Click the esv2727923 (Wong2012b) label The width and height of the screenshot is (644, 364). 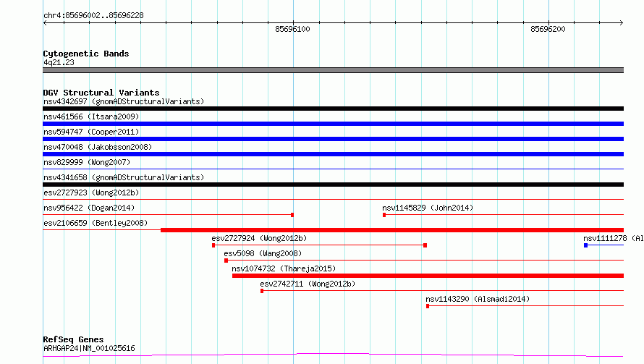(91, 192)
